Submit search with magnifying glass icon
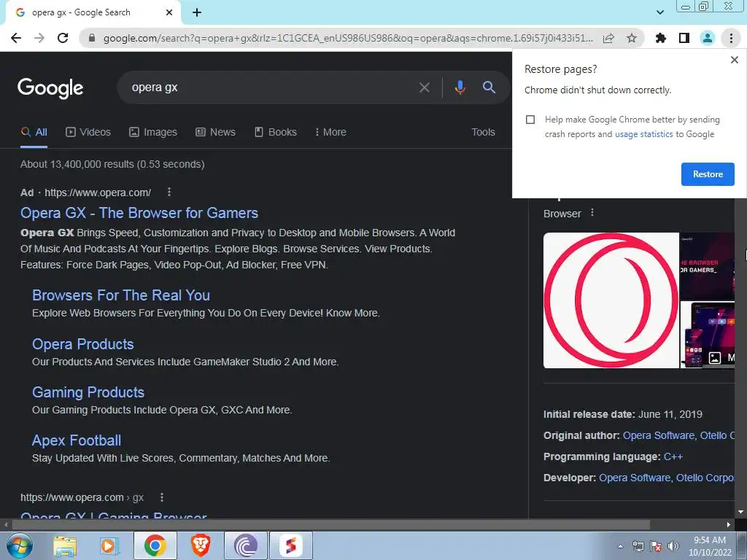The width and height of the screenshot is (747, 560). [x=489, y=87]
